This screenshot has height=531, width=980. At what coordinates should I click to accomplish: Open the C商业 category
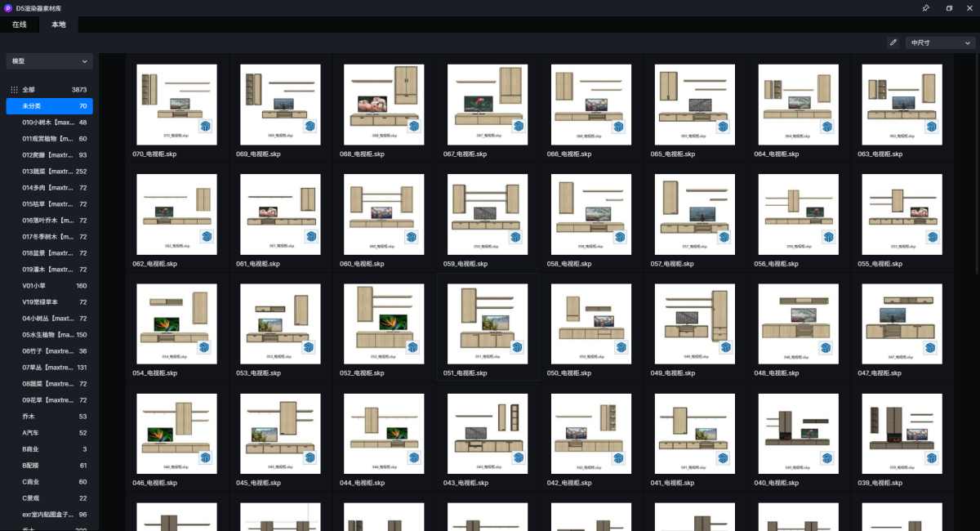tap(49, 482)
